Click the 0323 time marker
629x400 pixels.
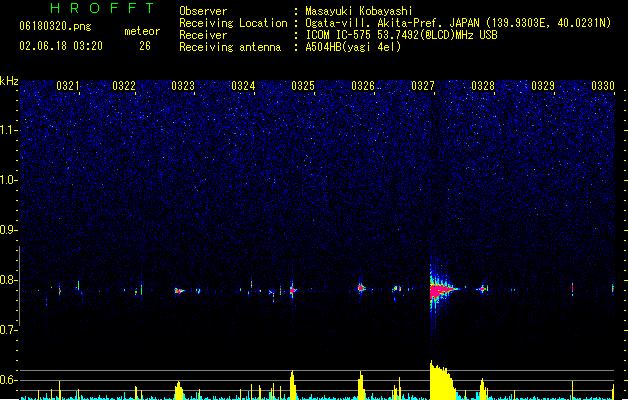(183, 86)
